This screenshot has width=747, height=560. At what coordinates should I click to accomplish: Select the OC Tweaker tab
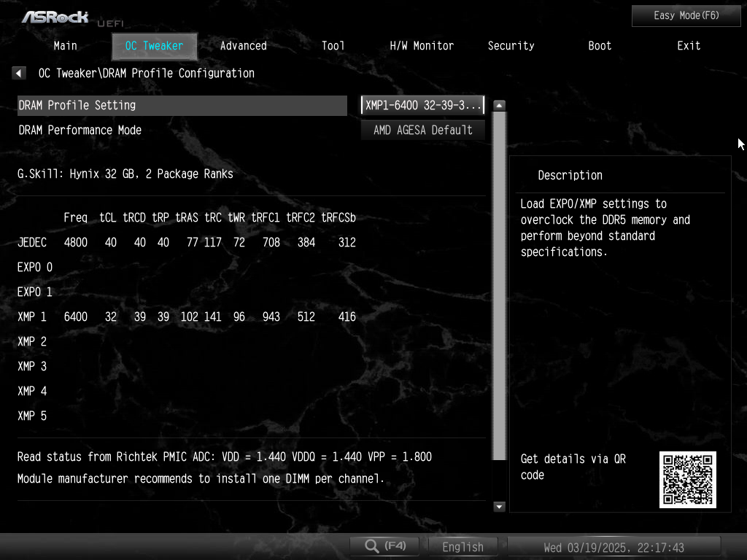tap(154, 46)
